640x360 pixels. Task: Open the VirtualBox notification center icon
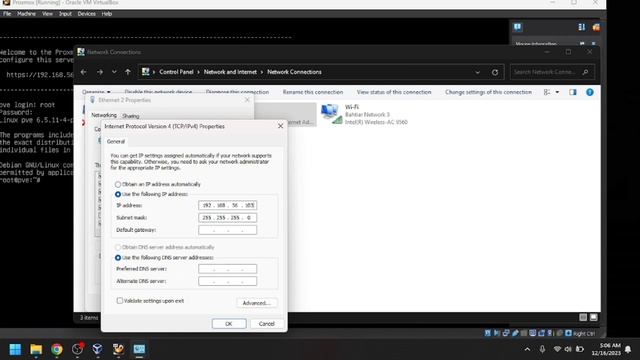[x=518, y=27]
